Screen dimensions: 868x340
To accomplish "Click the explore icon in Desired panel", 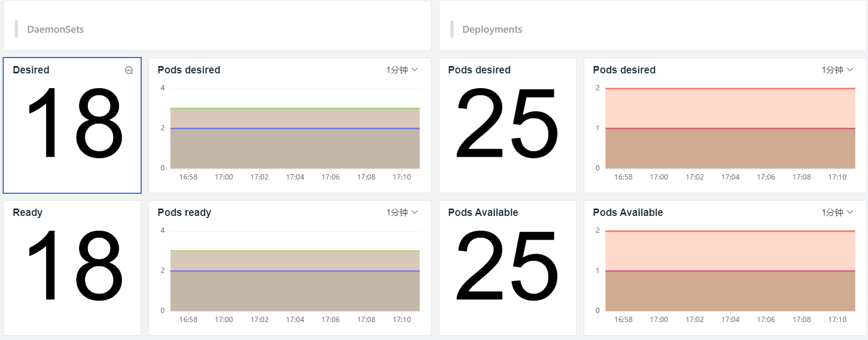I will tap(129, 70).
